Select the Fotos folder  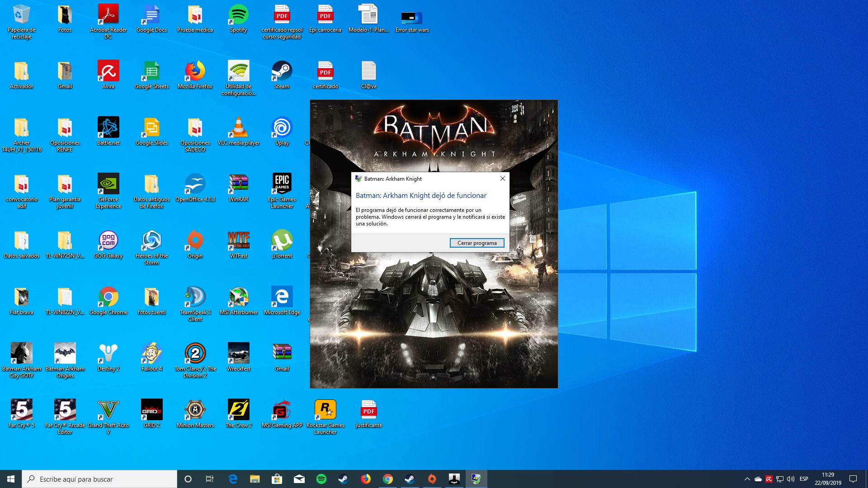click(65, 19)
